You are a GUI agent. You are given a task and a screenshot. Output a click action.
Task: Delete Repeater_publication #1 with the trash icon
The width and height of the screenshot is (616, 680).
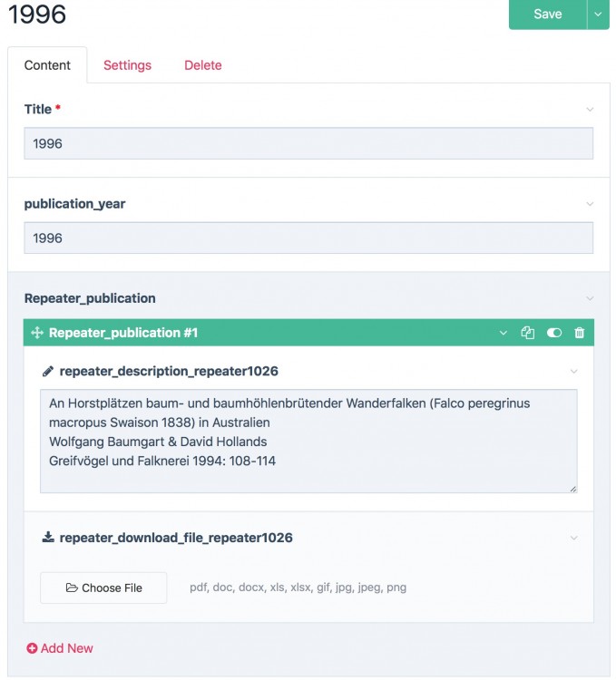(x=580, y=333)
